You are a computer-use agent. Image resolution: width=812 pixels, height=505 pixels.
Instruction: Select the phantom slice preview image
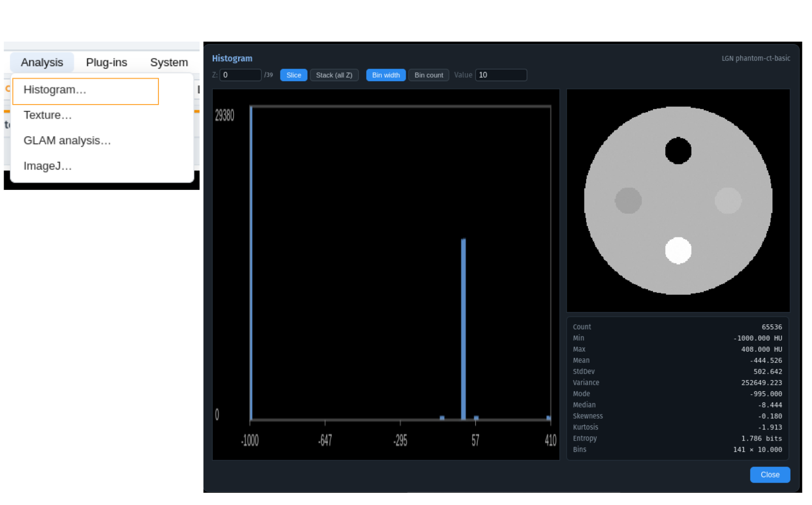click(x=678, y=200)
